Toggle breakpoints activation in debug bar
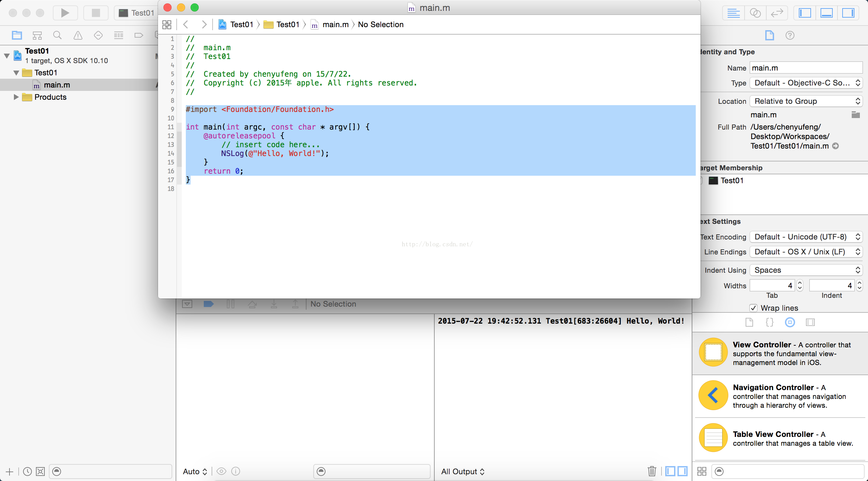Viewport: 868px width, 481px height. (x=209, y=304)
